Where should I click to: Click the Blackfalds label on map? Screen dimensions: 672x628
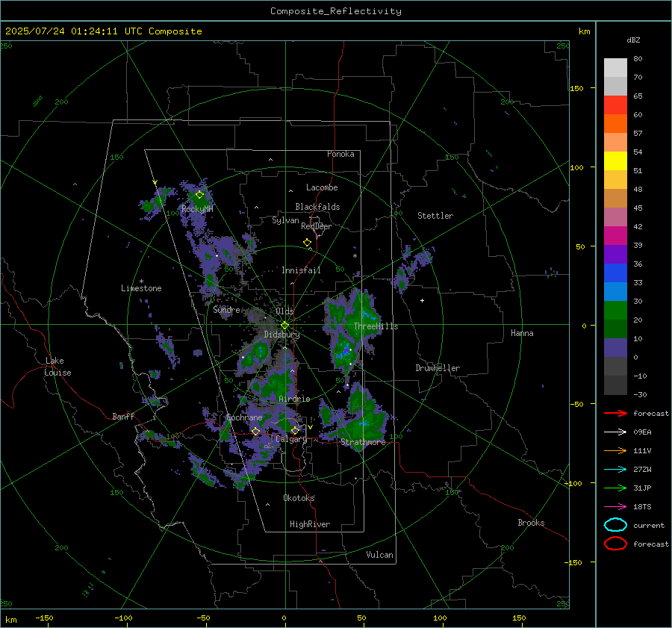tap(317, 207)
